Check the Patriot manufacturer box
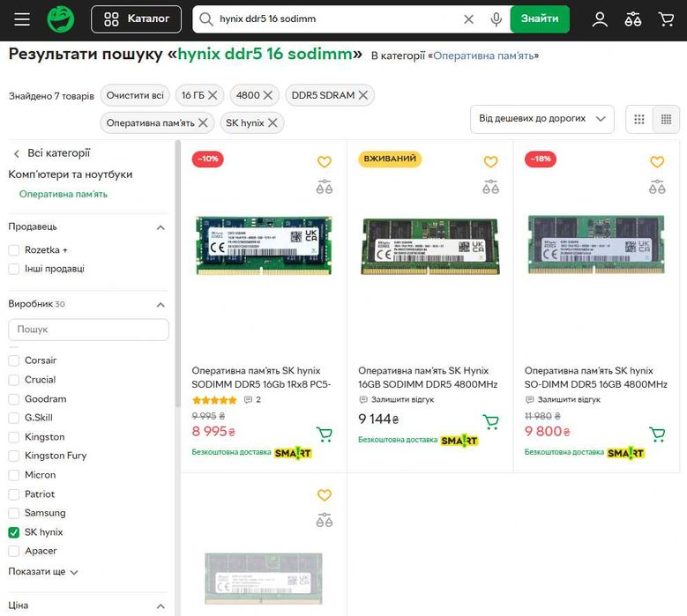The image size is (687, 616). point(14,494)
